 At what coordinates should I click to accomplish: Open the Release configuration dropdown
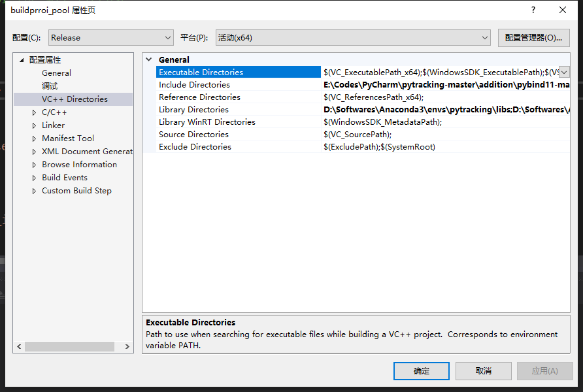pyautogui.click(x=168, y=37)
